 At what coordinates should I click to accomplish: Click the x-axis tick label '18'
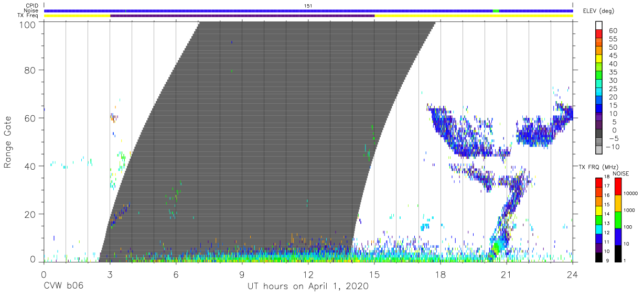coord(441,274)
